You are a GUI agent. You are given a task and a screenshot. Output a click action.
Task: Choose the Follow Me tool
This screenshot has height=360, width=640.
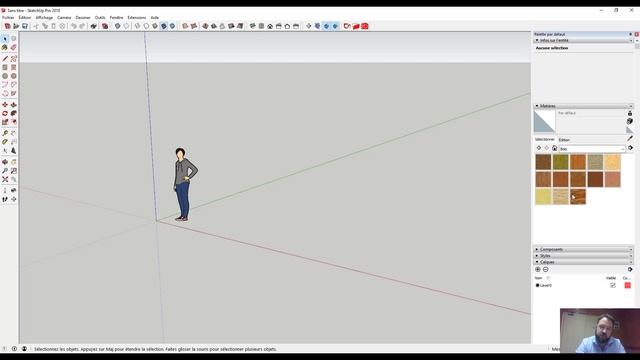pyautogui.click(x=13, y=113)
